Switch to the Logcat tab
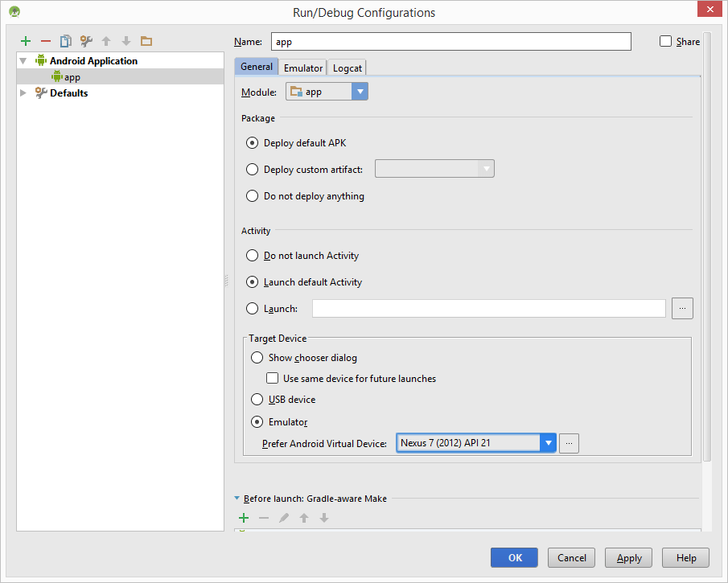The width and height of the screenshot is (728, 583). tap(348, 68)
